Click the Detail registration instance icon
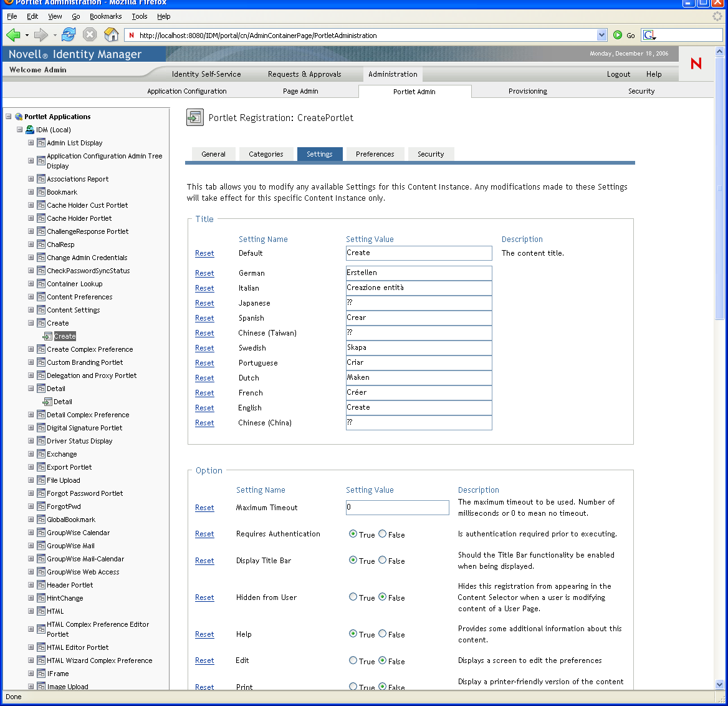 [47, 402]
